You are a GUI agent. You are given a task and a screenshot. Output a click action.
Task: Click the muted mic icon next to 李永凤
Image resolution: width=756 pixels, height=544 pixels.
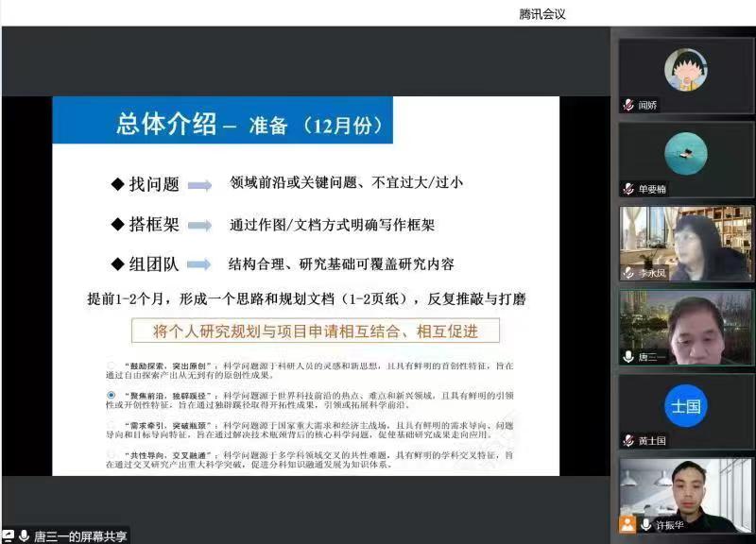[x=628, y=273]
